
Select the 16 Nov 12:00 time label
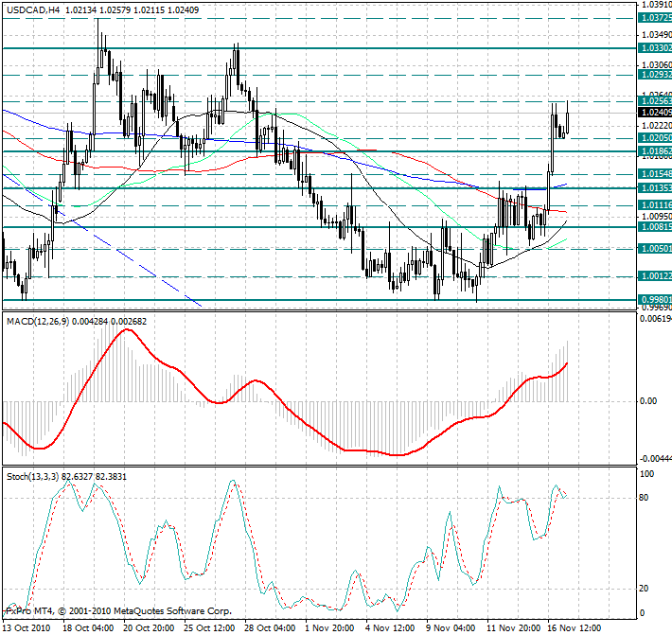(x=572, y=627)
